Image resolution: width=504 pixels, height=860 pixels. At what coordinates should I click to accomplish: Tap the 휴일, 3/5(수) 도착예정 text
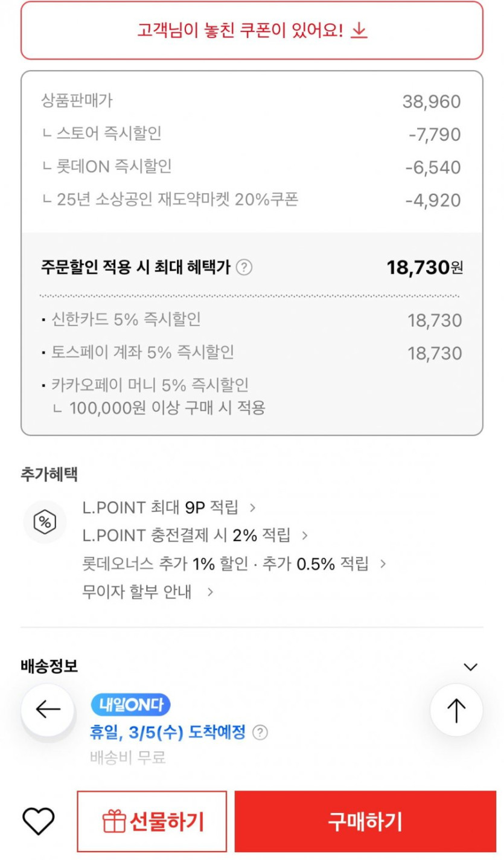coord(167,733)
